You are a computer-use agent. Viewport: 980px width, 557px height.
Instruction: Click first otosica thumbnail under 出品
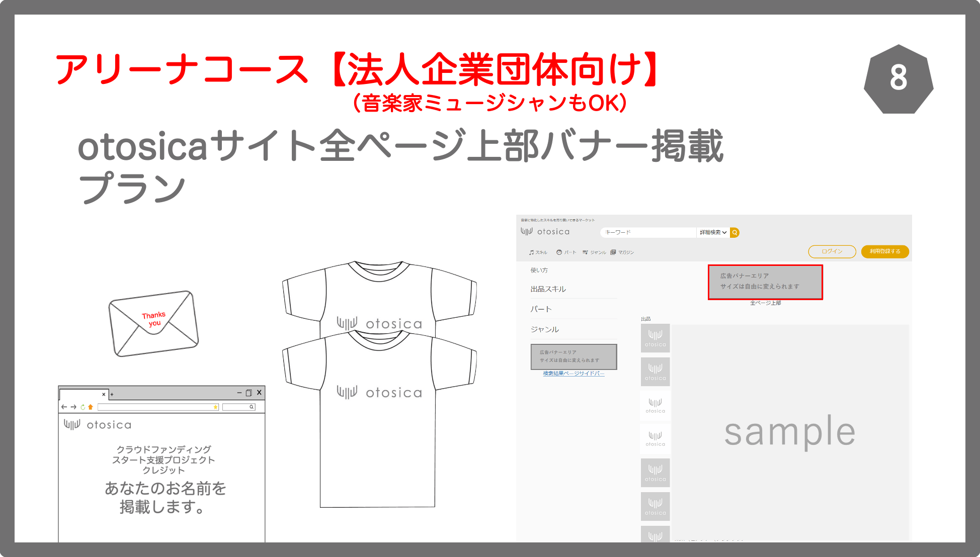[656, 338]
